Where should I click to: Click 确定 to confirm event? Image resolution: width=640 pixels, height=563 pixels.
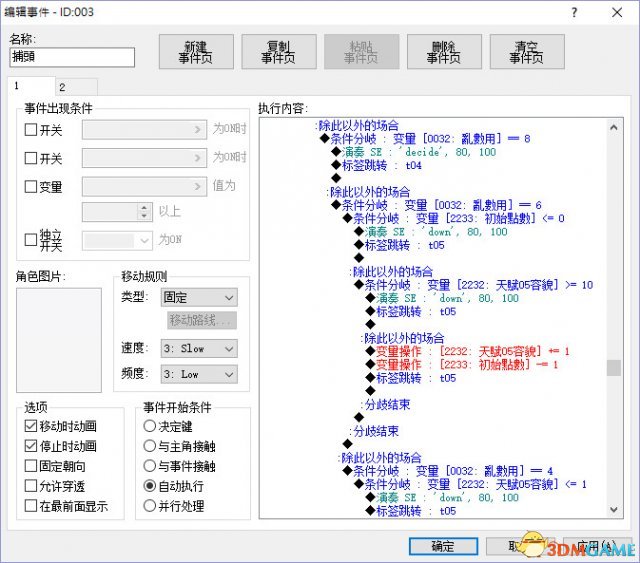[x=442, y=547]
